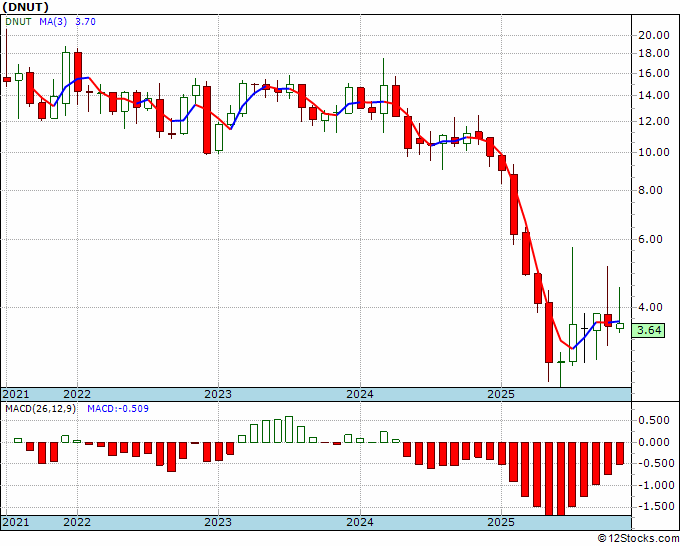The height and width of the screenshot is (546, 680).
Task: Click the 20.00 price axis label
Action: tap(654, 36)
